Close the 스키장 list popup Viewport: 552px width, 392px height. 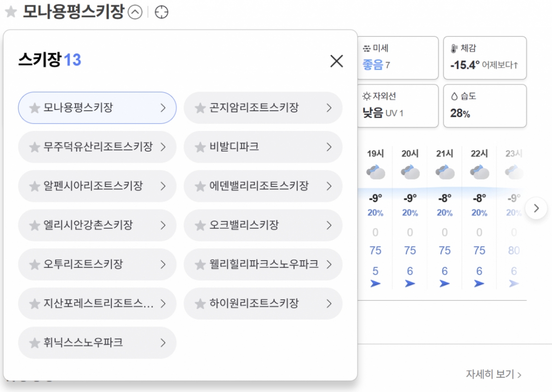click(x=336, y=61)
